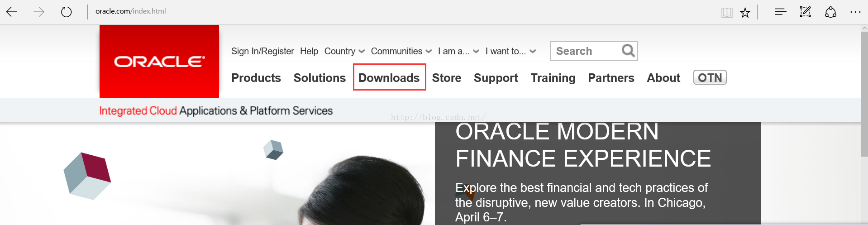The height and width of the screenshot is (225, 868).
Task: Add page to favorites star icon
Action: (x=745, y=13)
